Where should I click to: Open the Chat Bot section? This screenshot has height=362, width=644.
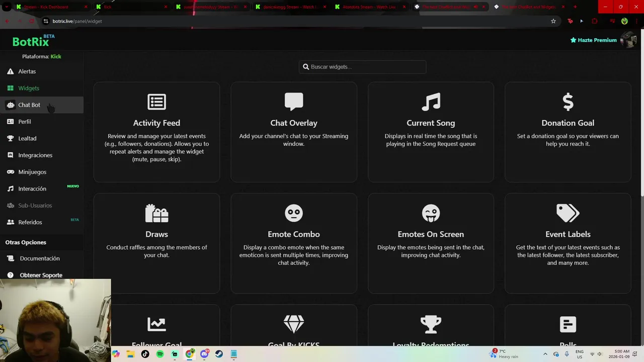(42, 105)
